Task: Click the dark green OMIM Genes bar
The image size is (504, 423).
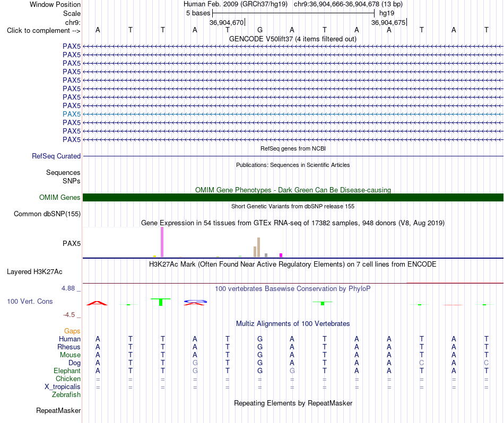Action: [x=293, y=198]
